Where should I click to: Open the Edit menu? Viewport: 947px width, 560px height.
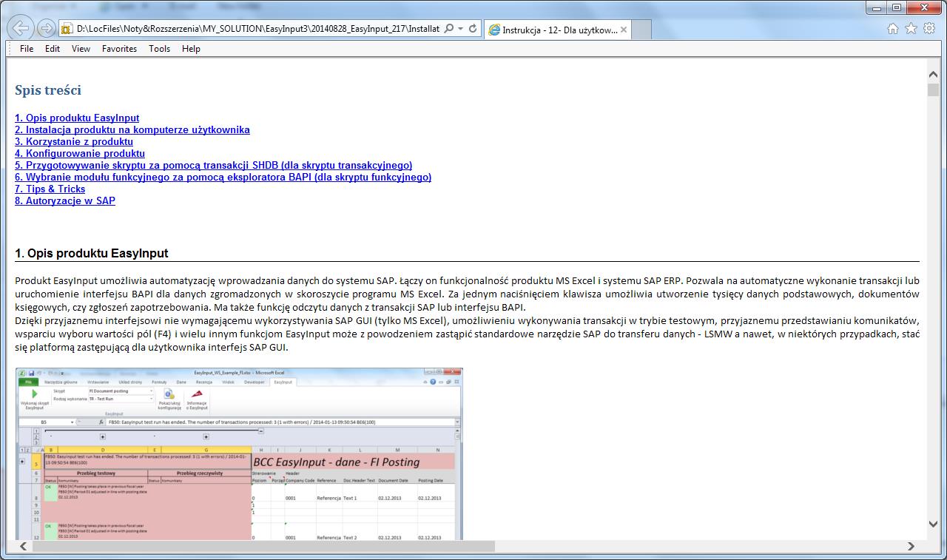click(53, 49)
